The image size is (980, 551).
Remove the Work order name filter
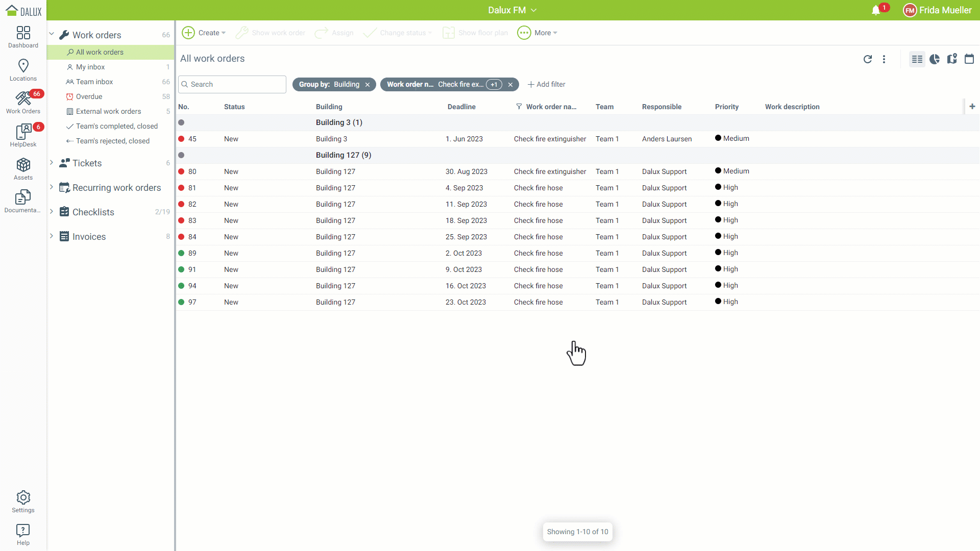(x=510, y=85)
